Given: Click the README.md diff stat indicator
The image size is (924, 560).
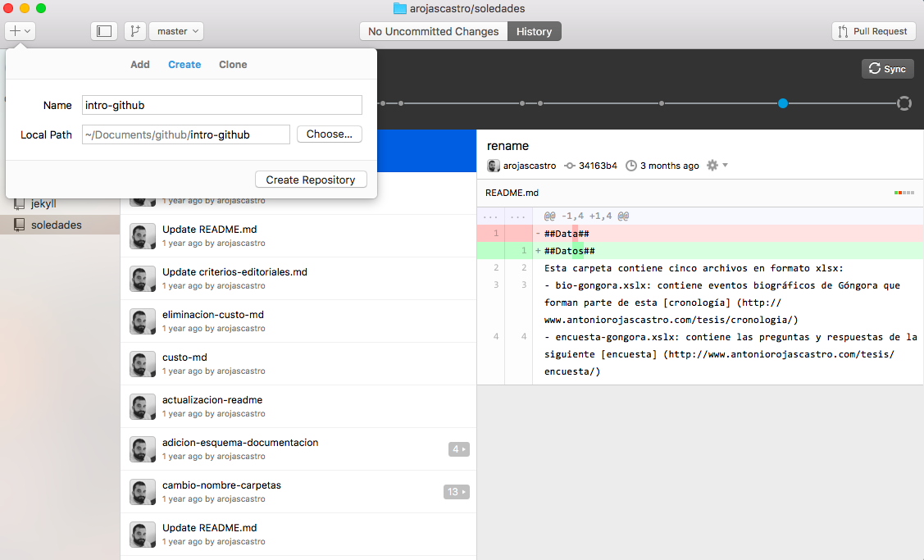Looking at the screenshot, I should click(904, 193).
